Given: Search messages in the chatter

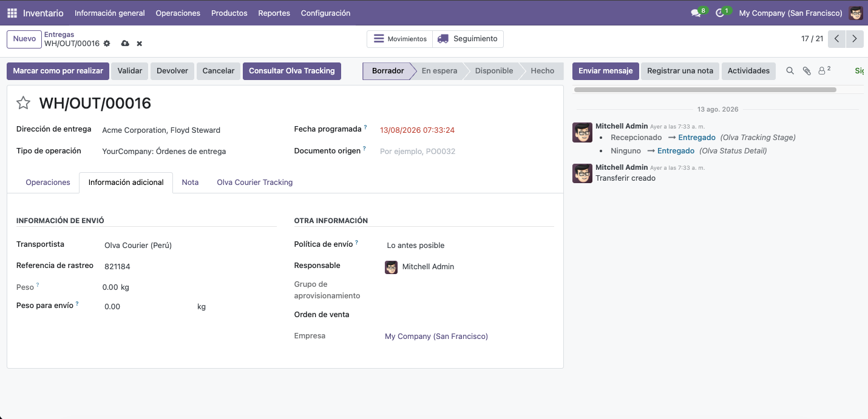Looking at the screenshot, I should (x=790, y=71).
